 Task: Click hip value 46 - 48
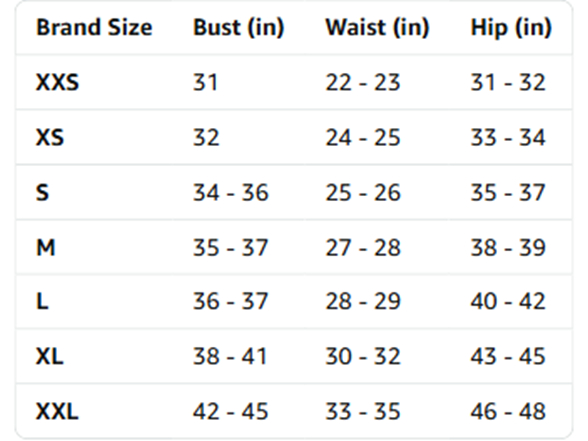(x=508, y=411)
